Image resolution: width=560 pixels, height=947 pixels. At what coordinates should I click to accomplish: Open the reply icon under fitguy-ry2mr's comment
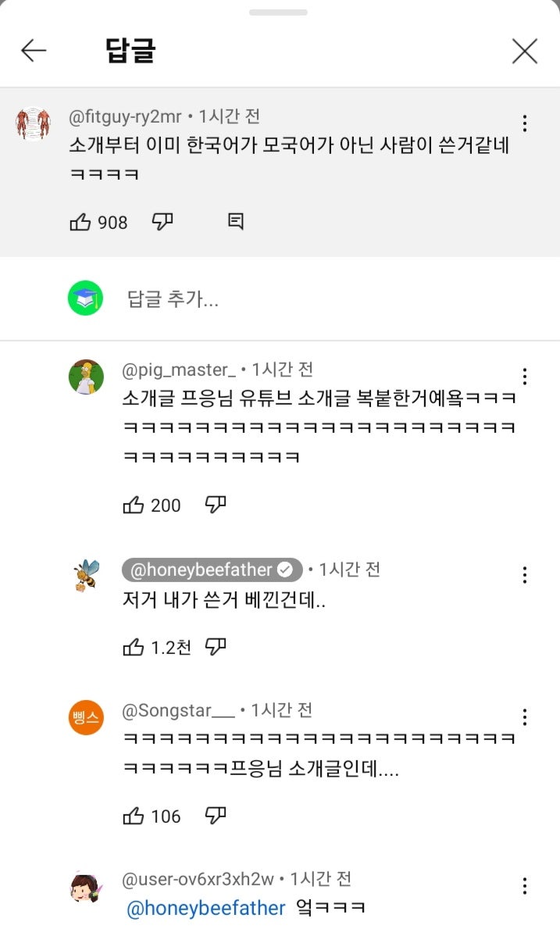tap(236, 222)
